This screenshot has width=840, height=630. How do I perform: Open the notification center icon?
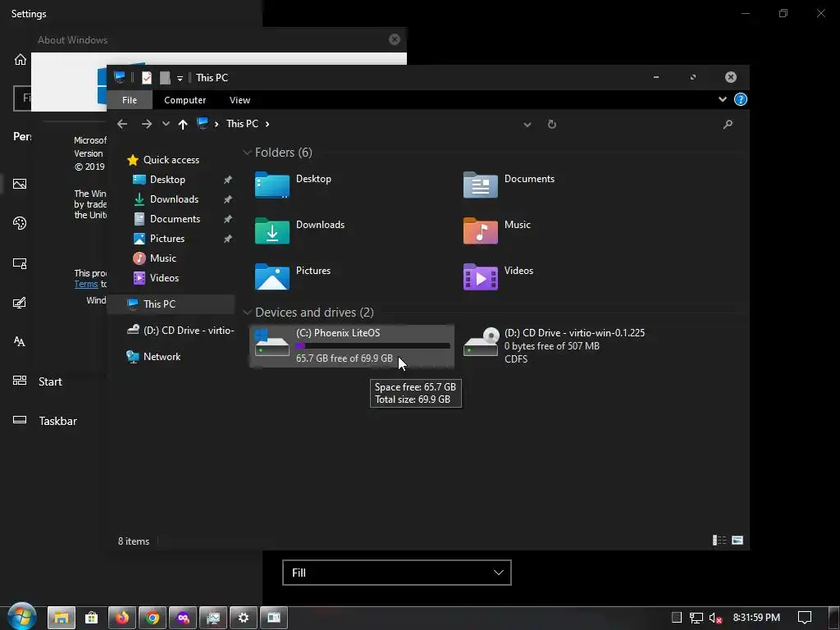pyautogui.click(x=805, y=618)
